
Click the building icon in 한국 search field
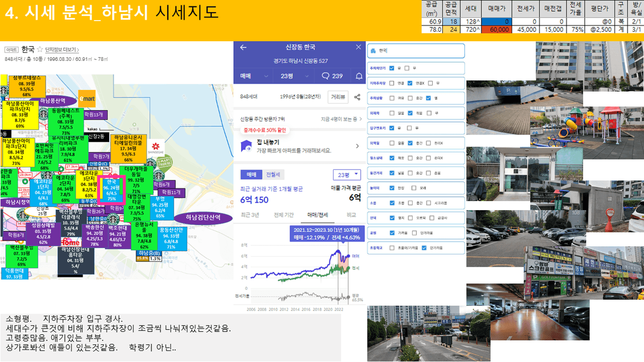tap(374, 50)
